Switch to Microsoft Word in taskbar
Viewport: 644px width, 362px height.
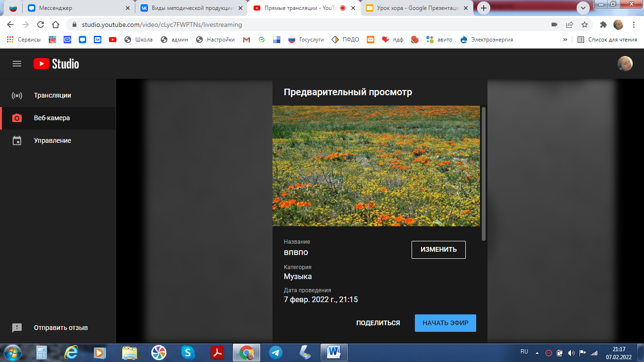click(x=334, y=353)
